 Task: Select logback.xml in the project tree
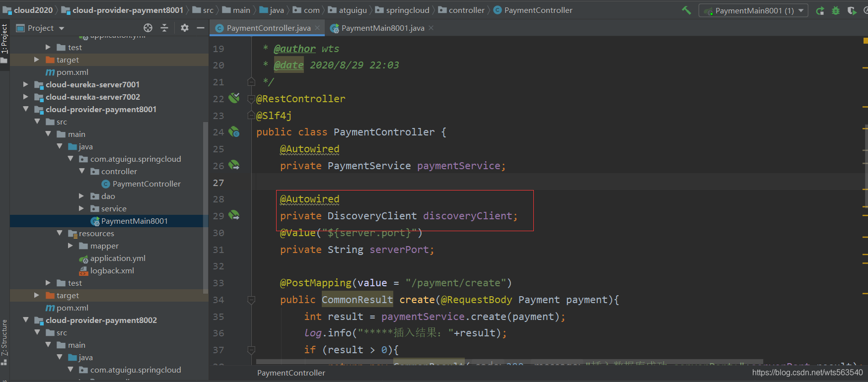tap(107, 270)
